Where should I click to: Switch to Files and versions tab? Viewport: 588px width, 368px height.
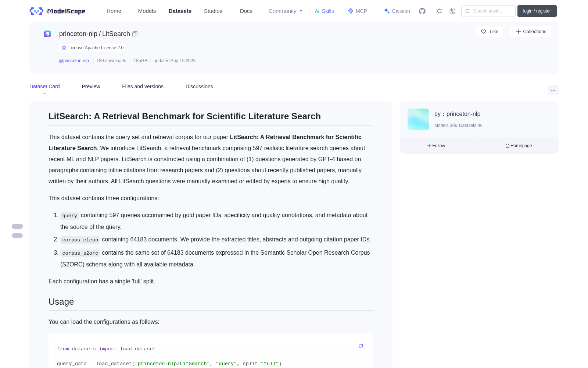(x=143, y=86)
